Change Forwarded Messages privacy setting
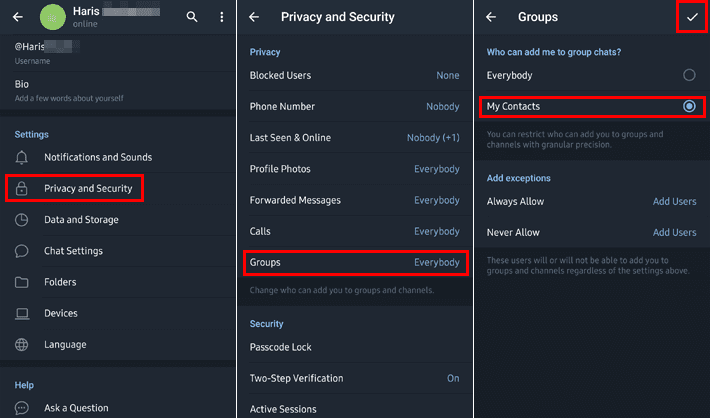Screen dimensions: 710x418 (355, 200)
